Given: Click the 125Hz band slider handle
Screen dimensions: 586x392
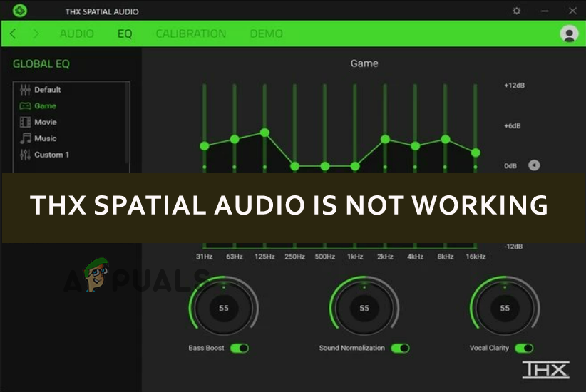Looking at the screenshot, I should 264,133.
